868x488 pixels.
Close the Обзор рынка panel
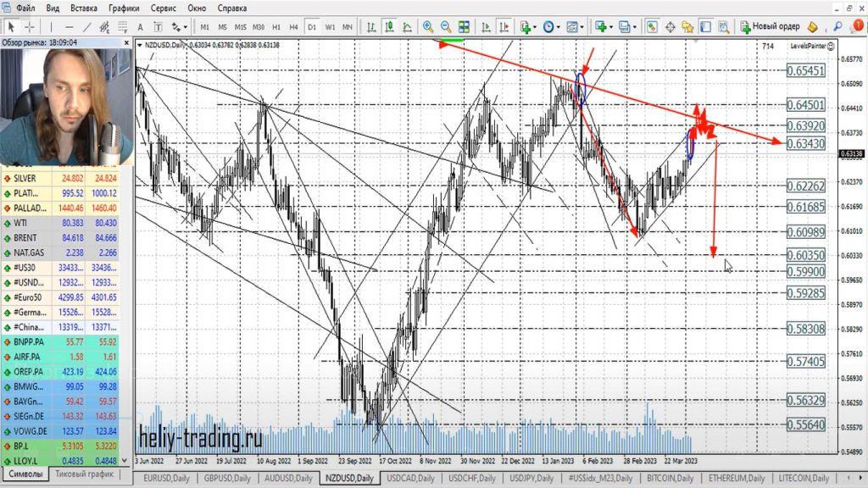128,41
